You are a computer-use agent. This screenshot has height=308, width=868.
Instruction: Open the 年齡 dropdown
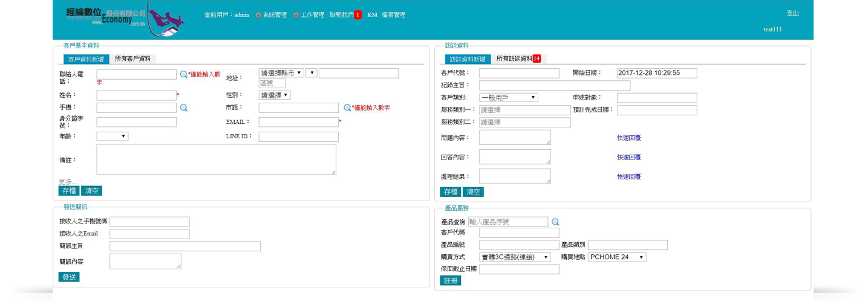click(x=112, y=136)
